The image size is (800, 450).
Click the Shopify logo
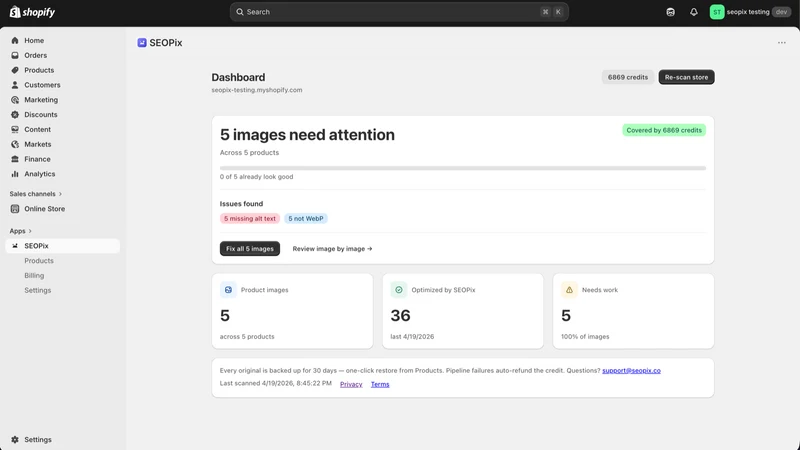coord(32,12)
